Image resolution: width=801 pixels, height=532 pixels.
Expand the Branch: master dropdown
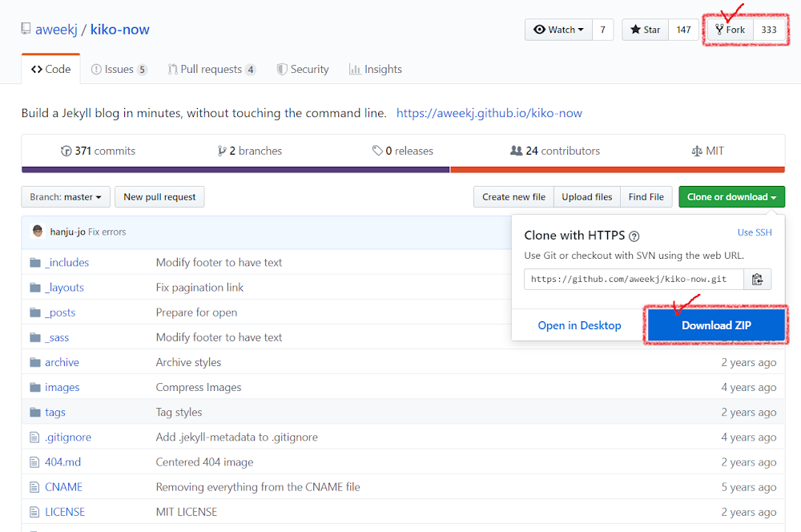[66, 197]
